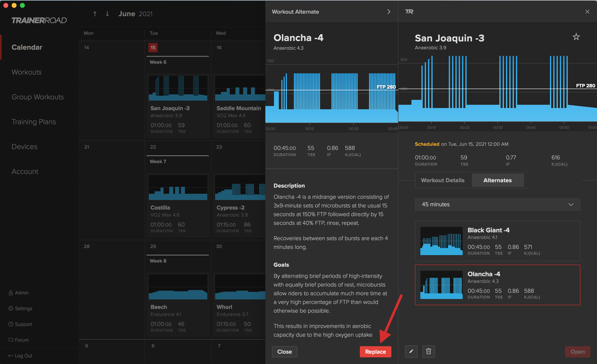Open the Settings link

23,308
